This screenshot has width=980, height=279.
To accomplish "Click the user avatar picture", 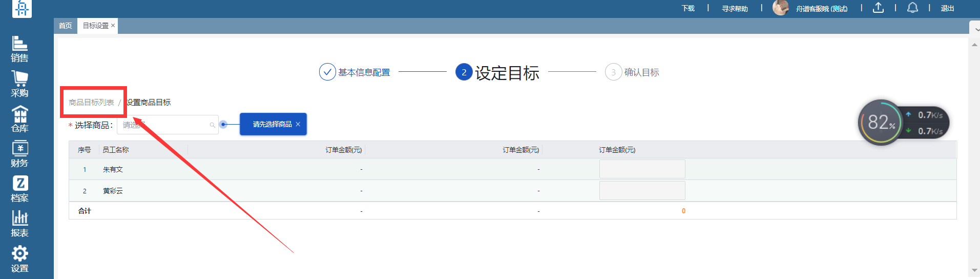I will [x=780, y=8].
